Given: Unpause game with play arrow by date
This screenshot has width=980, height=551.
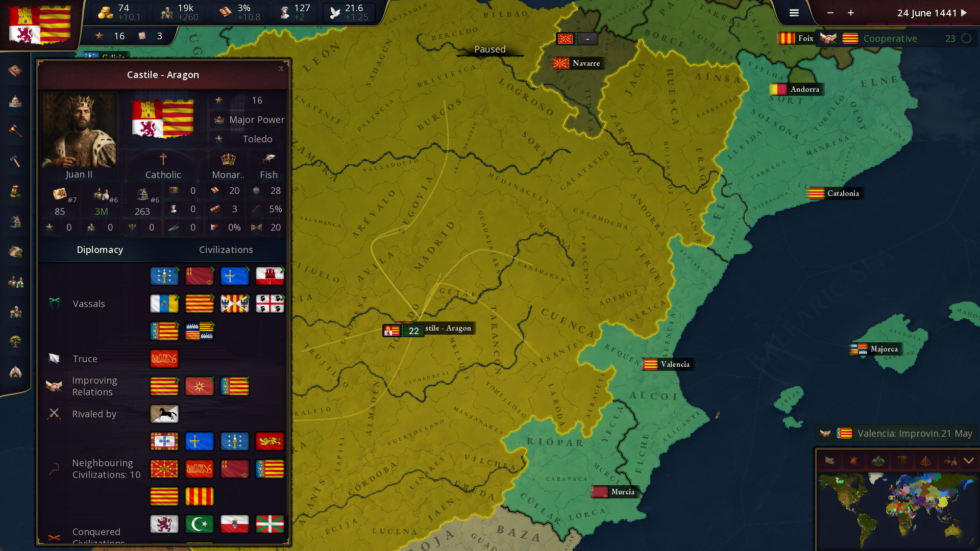Looking at the screenshot, I should click(x=964, y=13).
